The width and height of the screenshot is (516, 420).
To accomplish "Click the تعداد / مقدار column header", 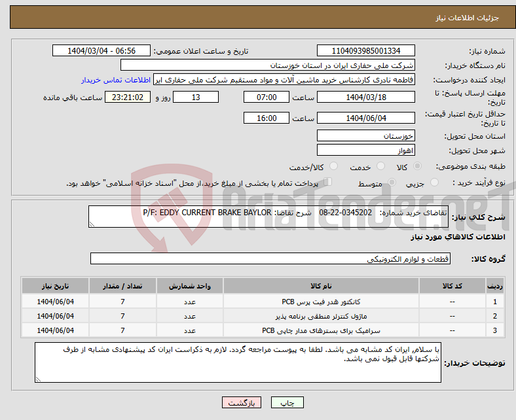I will coord(122,286).
